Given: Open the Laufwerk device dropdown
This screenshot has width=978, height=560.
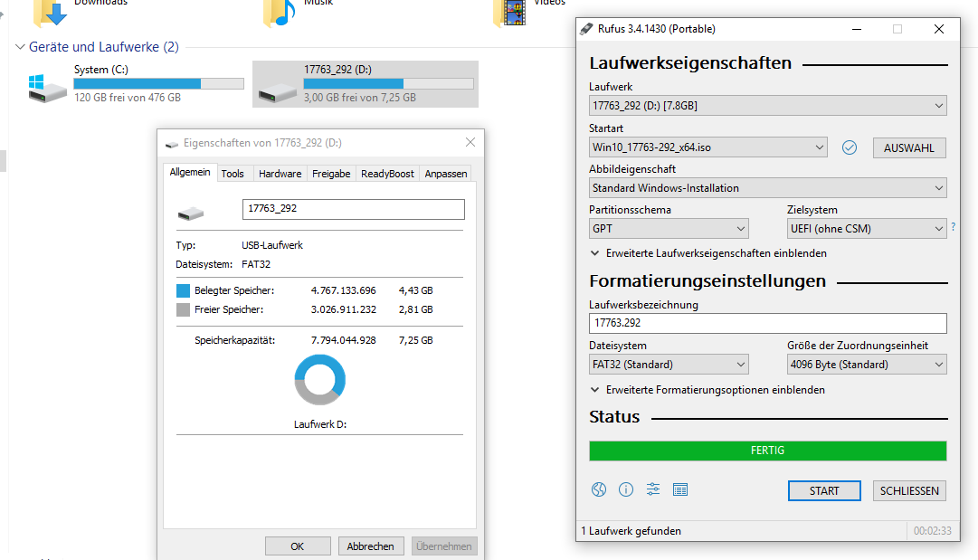Looking at the screenshot, I should pos(768,105).
